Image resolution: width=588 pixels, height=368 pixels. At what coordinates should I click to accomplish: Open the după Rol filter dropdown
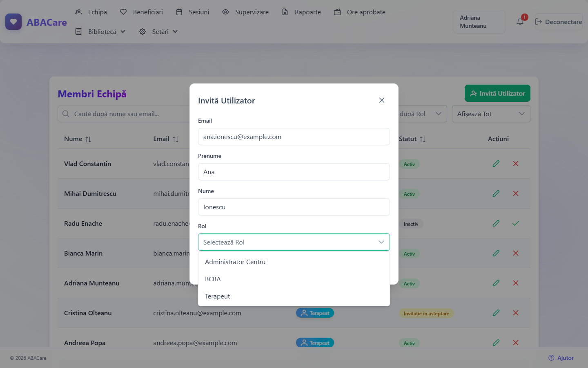click(422, 114)
